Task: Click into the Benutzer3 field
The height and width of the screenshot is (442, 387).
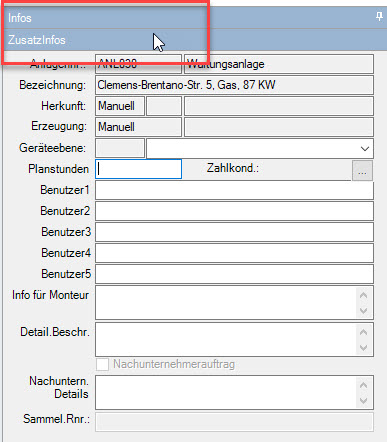Action: [x=234, y=232]
